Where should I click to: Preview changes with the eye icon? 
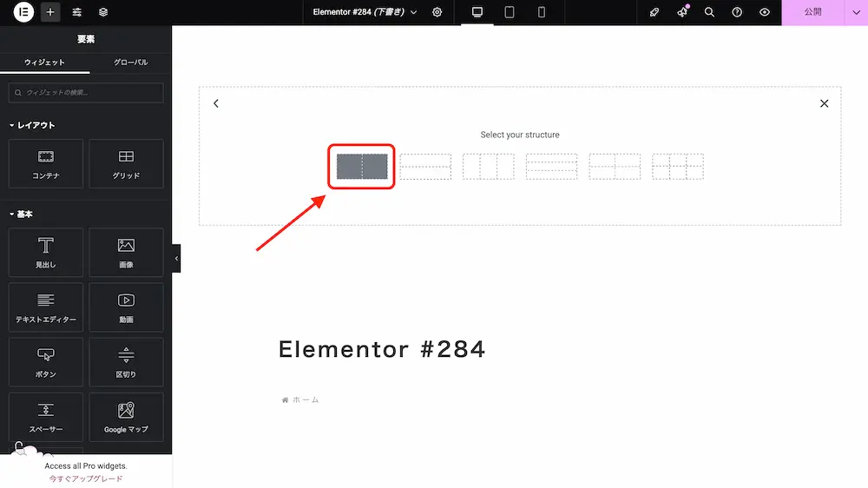765,12
